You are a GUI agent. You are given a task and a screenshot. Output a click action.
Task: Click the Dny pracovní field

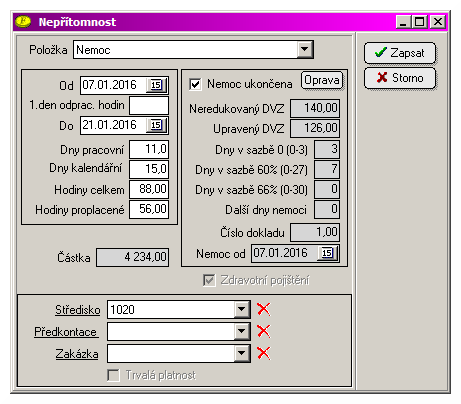click(149, 149)
